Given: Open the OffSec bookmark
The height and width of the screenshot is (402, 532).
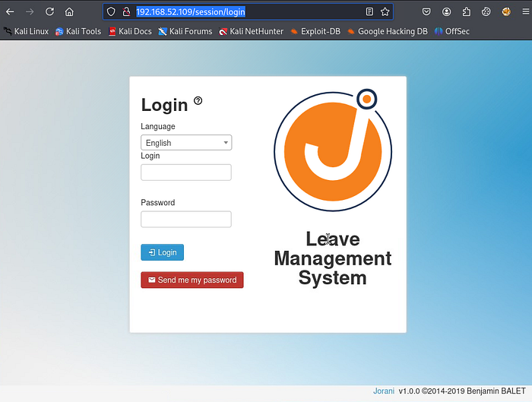Looking at the screenshot, I should 452,31.
